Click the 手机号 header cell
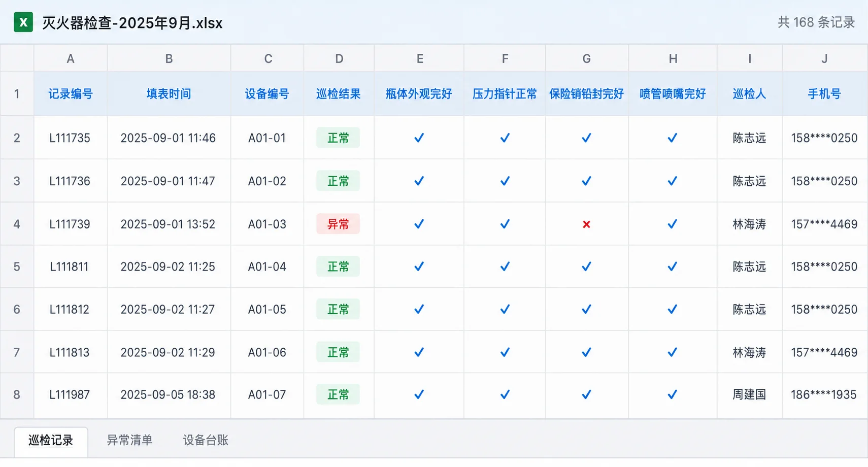Screen dimensions: 868x467 click(x=825, y=94)
